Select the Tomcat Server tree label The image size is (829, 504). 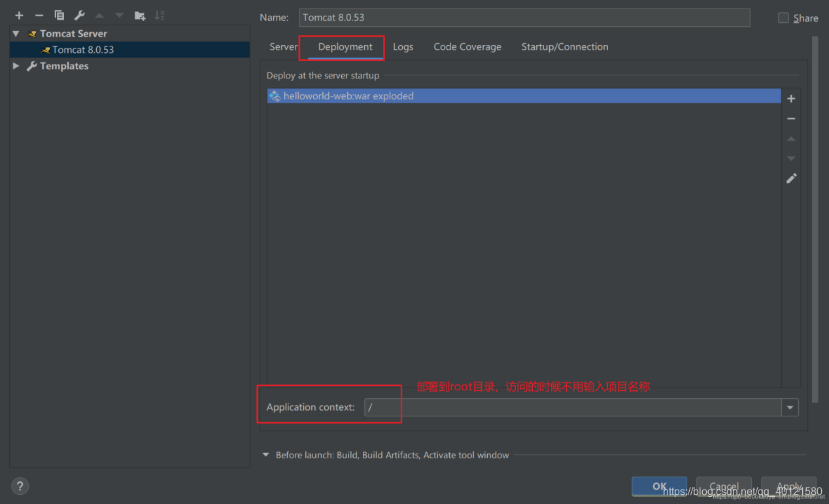point(73,34)
